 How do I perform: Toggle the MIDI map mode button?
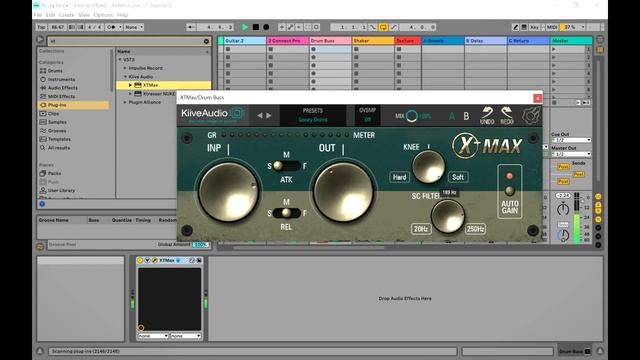(552, 27)
